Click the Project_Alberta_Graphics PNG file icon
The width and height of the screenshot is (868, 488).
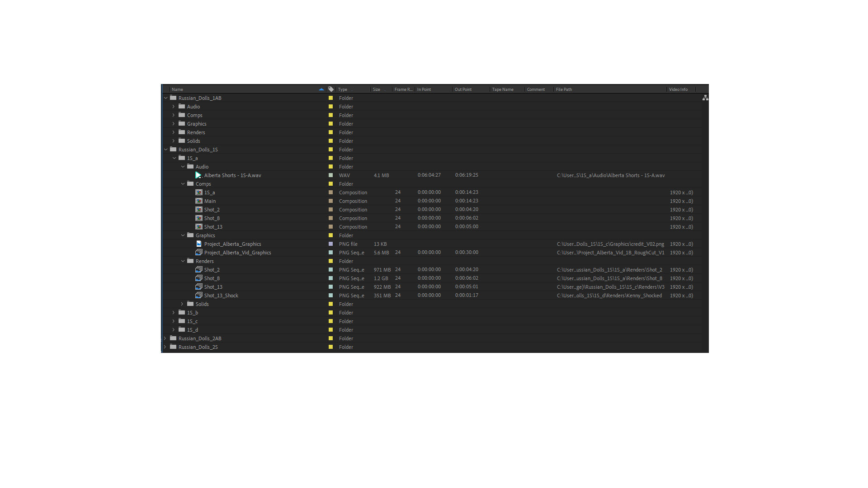199,244
